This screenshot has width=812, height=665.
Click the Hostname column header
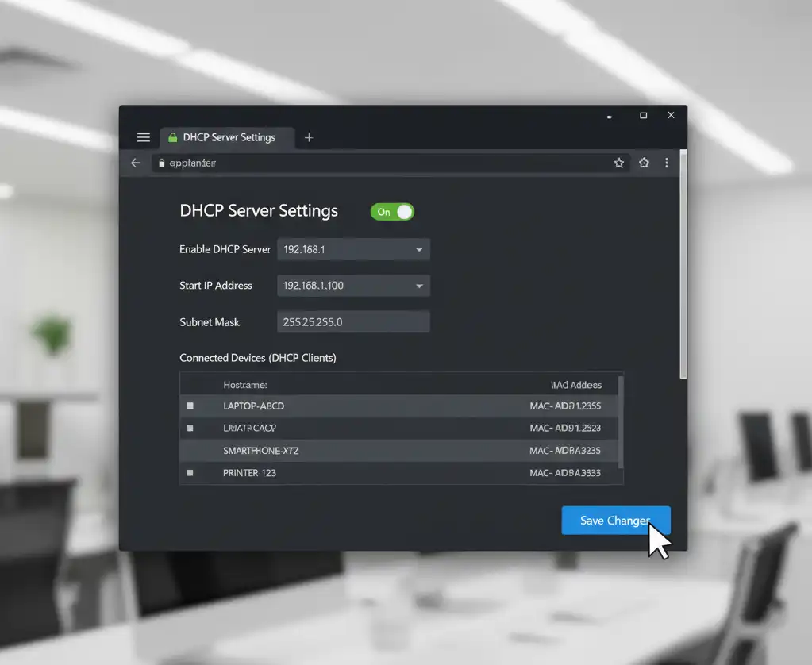(x=244, y=385)
